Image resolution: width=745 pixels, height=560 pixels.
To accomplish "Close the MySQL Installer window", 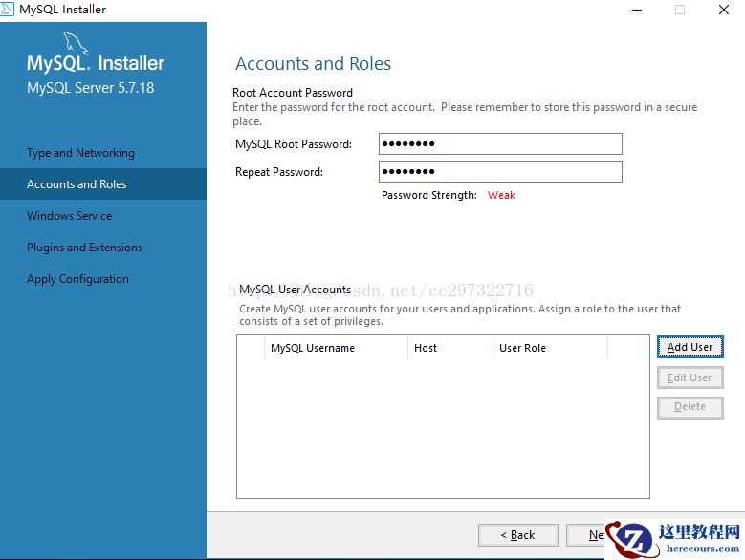I will 724,10.
